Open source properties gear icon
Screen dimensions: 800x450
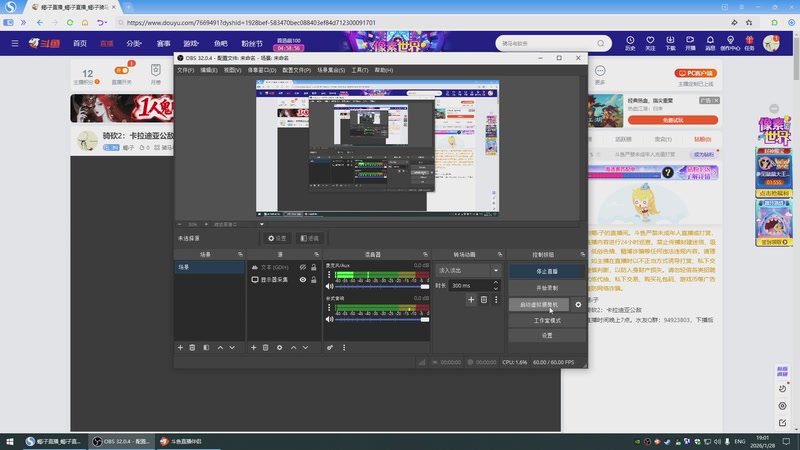point(279,347)
